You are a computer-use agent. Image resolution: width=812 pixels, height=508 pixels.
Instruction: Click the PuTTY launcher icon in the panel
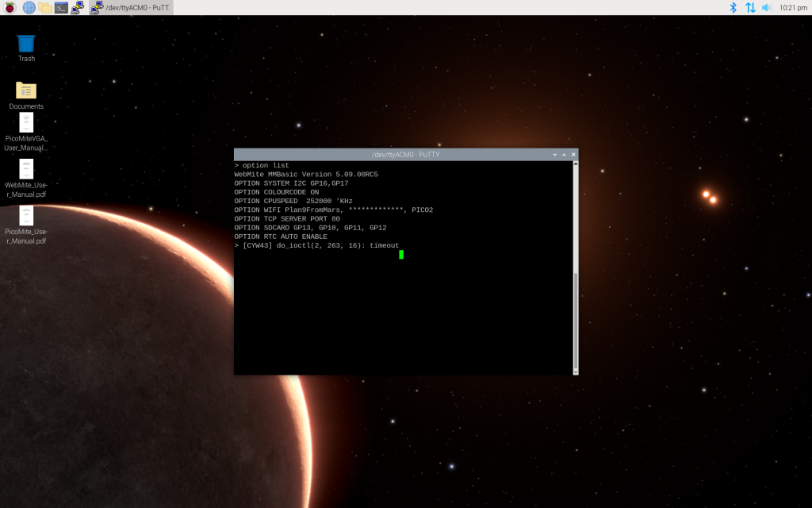(x=78, y=7)
